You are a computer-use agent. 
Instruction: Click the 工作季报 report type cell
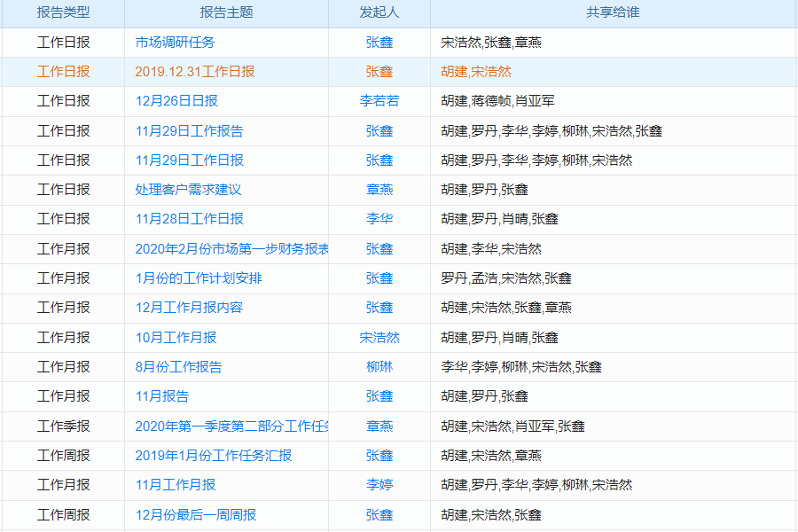tap(64, 426)
